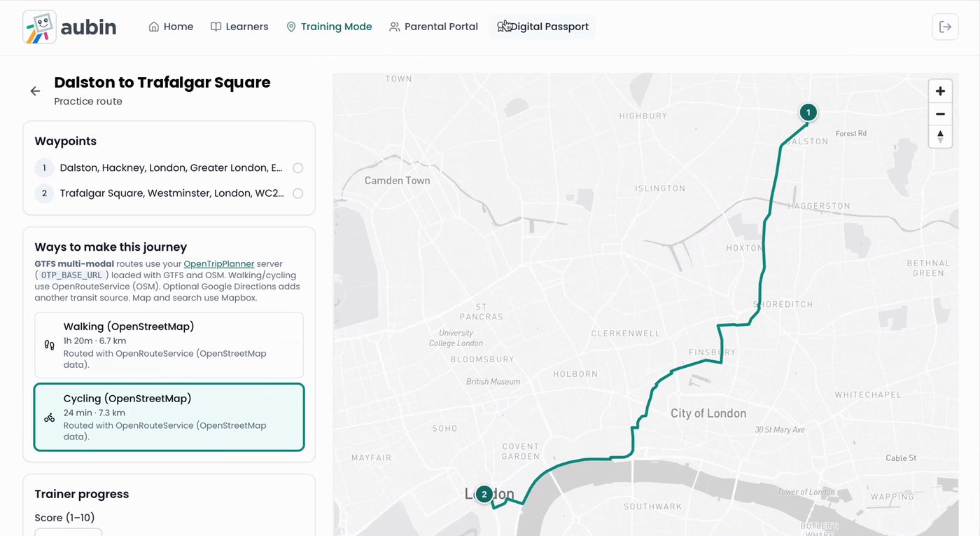Click the walking footprints icon
Image resolution: width=980 pixels, height=536 pixels.
click(49, 345)
